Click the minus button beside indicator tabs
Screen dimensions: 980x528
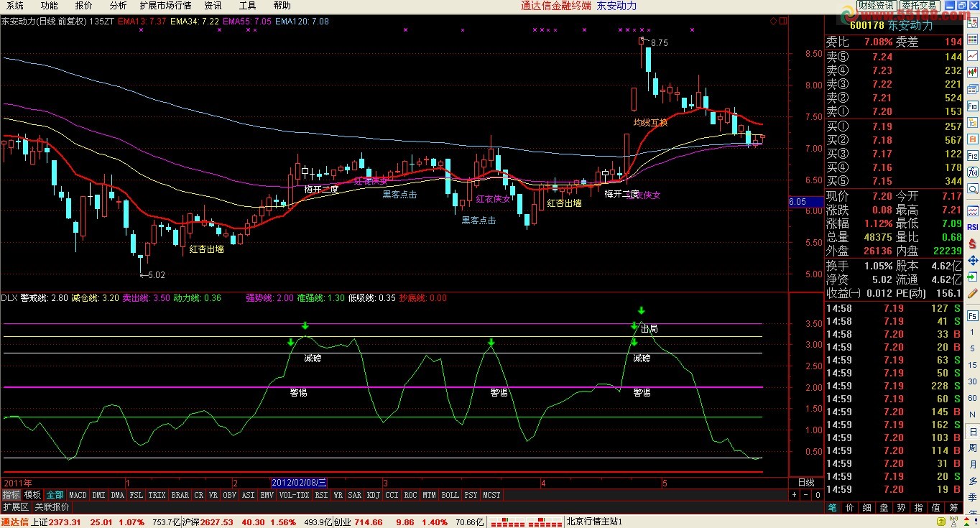805,495
